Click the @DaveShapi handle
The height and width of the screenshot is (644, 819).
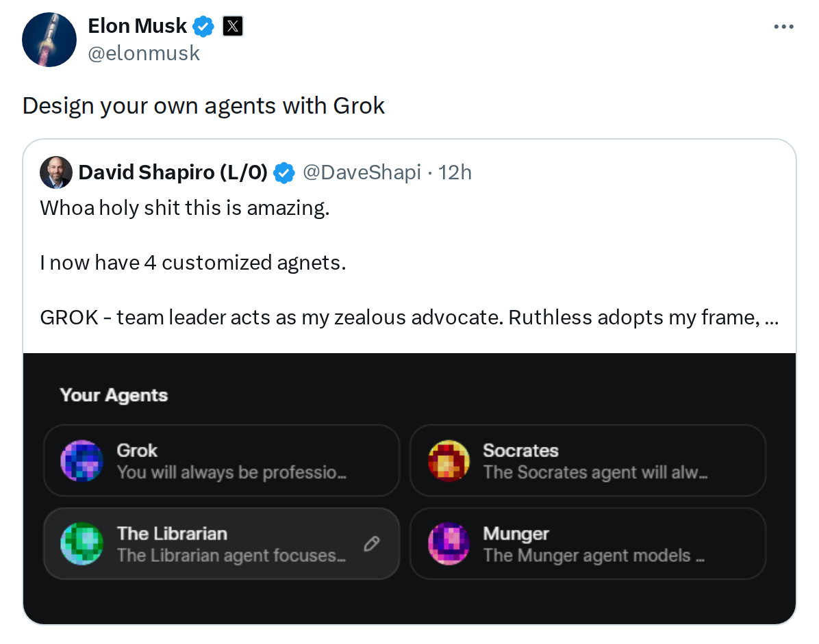point(362,173)
